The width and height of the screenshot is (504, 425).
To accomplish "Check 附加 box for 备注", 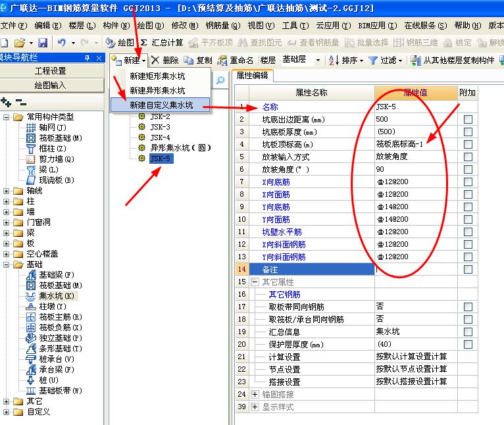I will 468,269.
